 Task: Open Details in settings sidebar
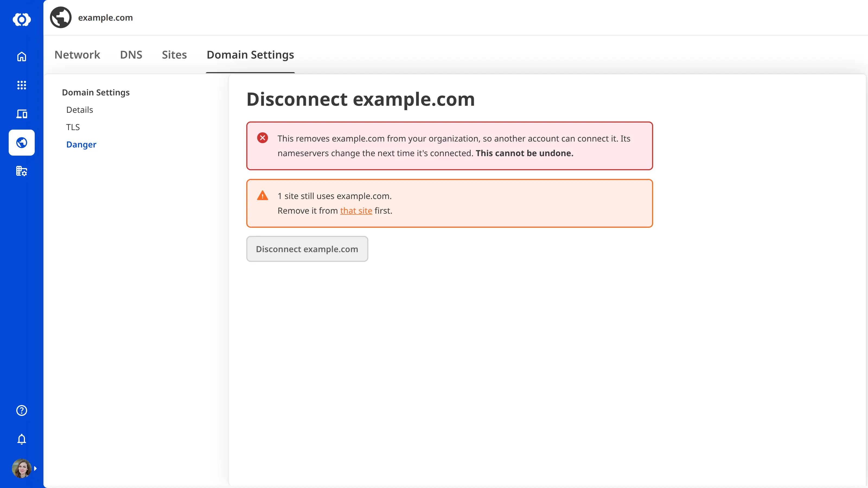pyautogui.click(x=79, y=110)
